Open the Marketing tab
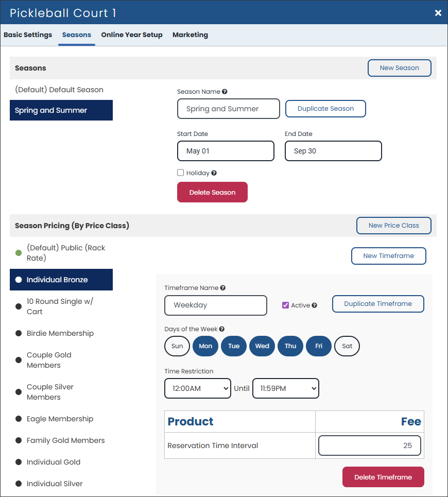Image resolution: width=448 pixels, height=497 pixels. [190, 35]
